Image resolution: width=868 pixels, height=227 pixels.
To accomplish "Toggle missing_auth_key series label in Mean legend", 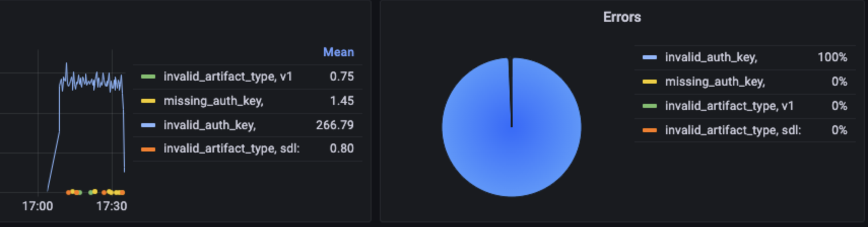I will [x=213, y=101].
